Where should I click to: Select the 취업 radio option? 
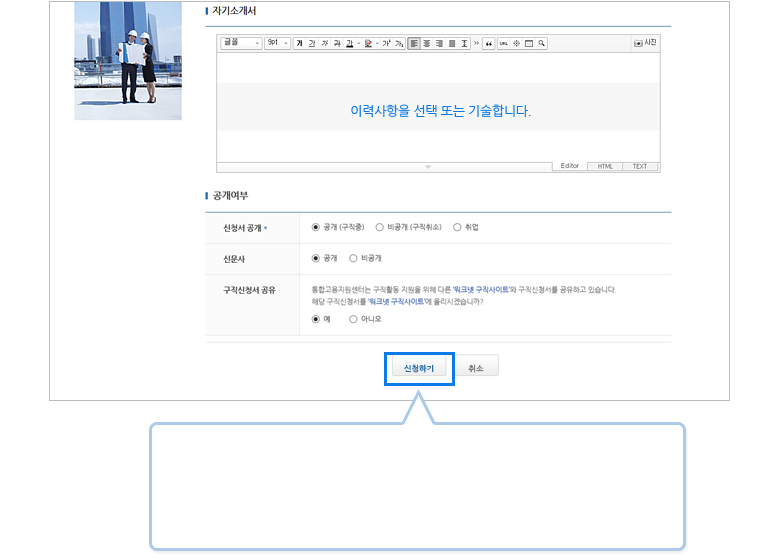457,227
